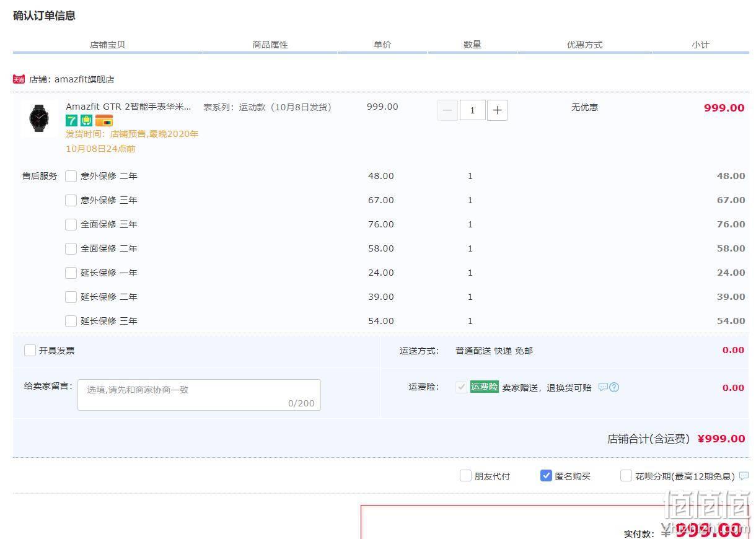The width and height of the screenshot is (756, 539).
Task: Click the 卖家赠送，退换货可赔 text
Action: (547, 388)
